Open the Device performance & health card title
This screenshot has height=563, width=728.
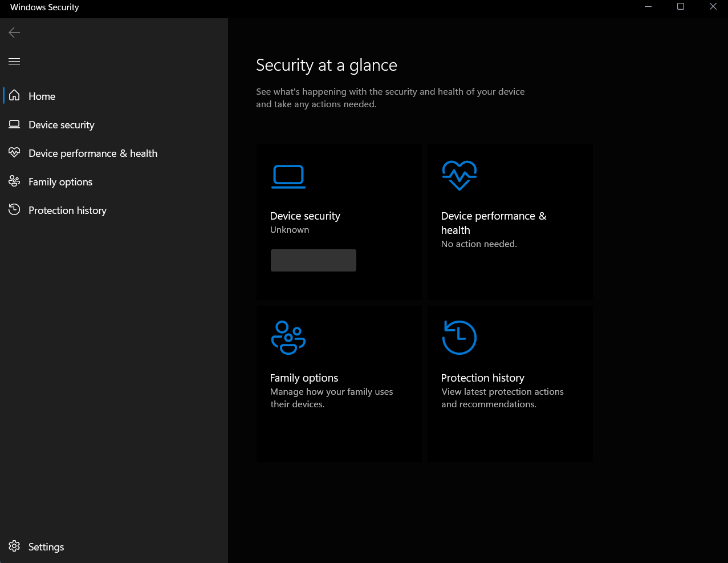pos(494,223)
